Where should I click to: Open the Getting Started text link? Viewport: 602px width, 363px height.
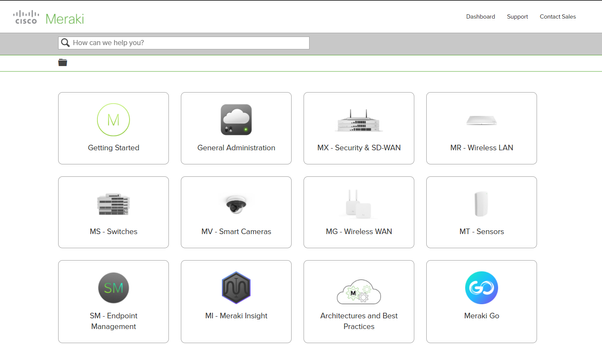113,148
